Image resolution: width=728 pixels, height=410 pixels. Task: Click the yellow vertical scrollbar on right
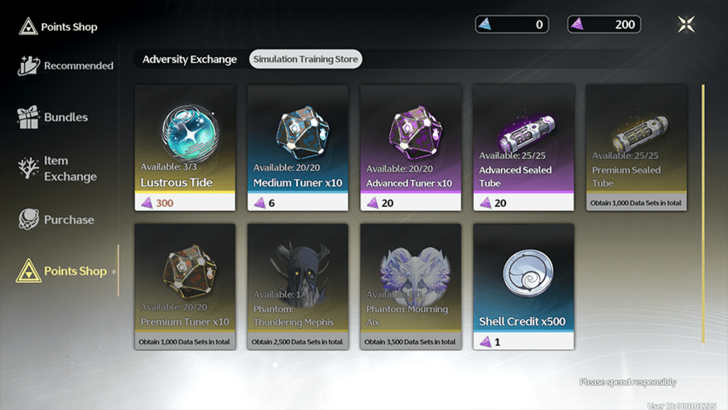pyautogui.click(x=703, y=214)
